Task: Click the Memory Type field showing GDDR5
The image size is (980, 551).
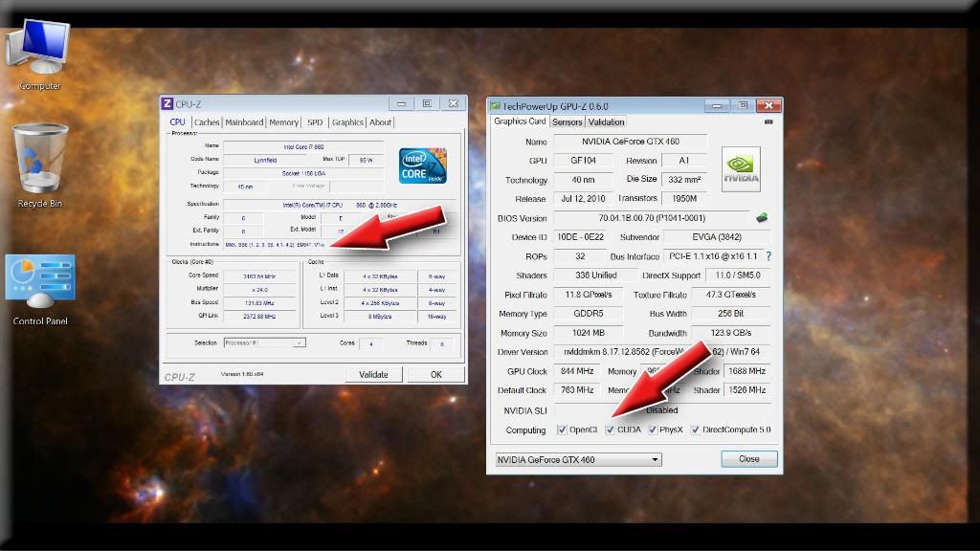Action: click(589, 314)
